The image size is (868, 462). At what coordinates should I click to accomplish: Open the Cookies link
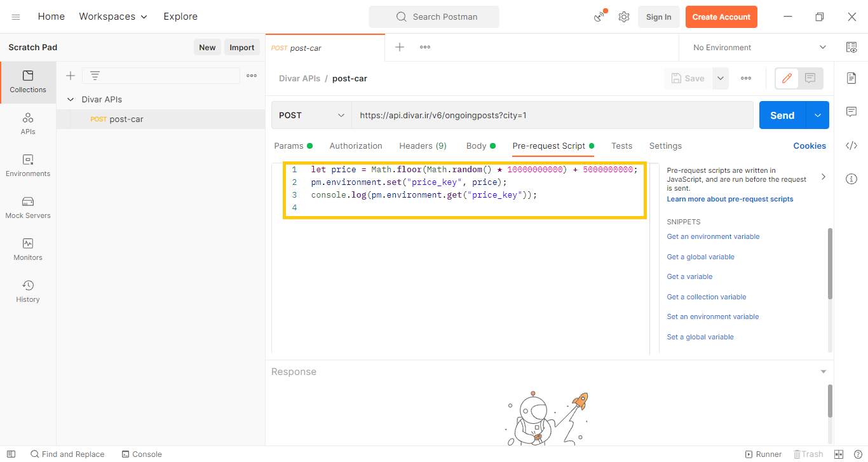click(810, 146)
